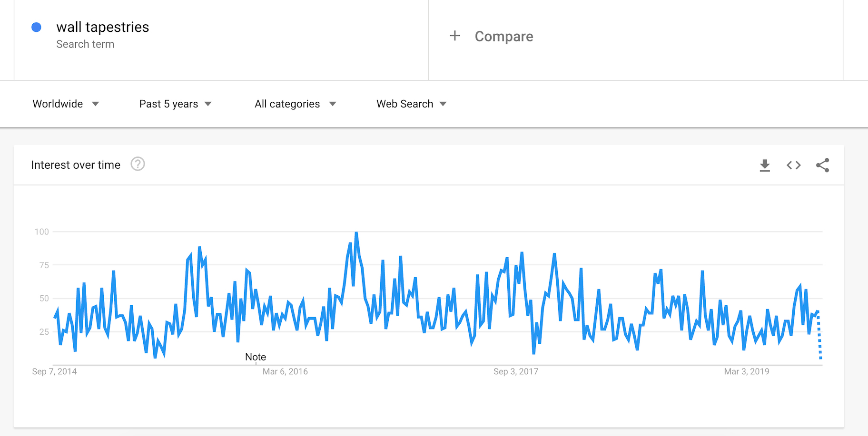Open the help icon beside Interest over time
This screenshot has width=868, height=436.
tap(138, 164)
